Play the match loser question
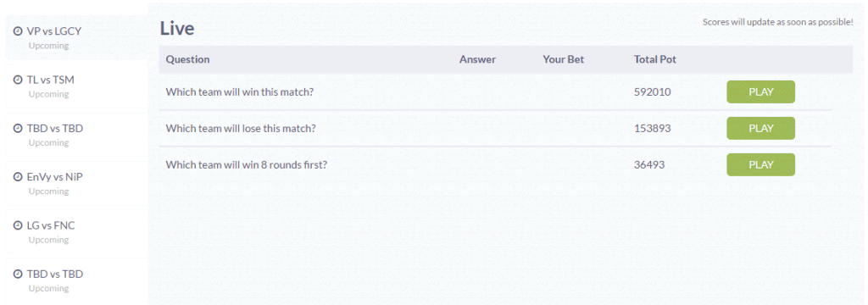The image size is (868, 305). click(x=760, y=129)
